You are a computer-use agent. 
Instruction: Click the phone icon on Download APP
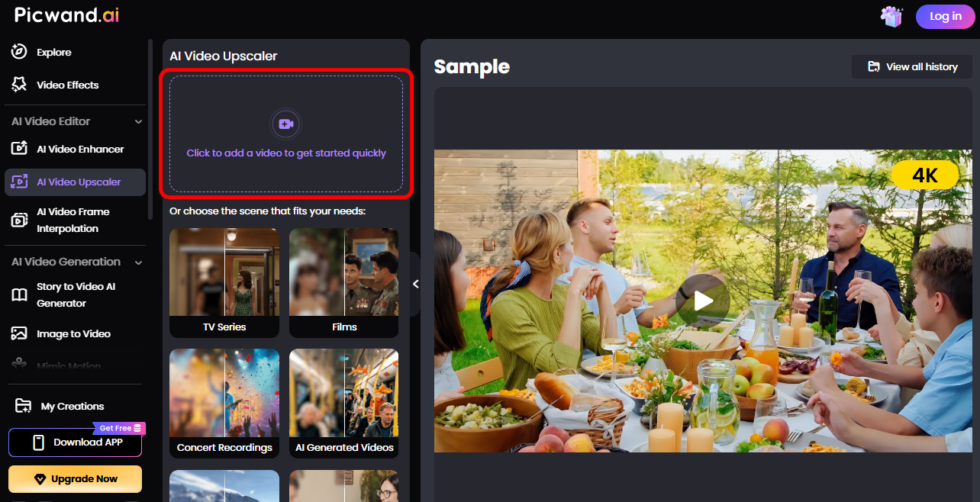pos(39,442)
